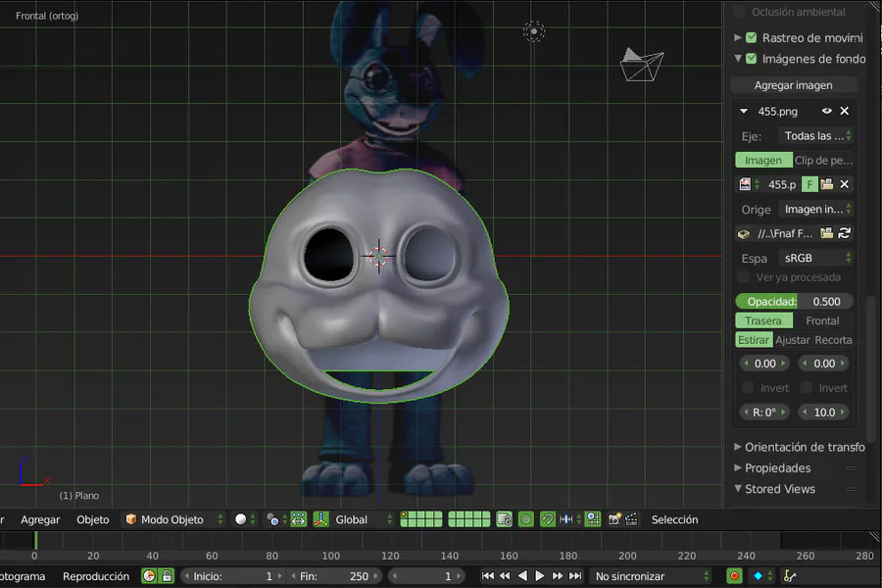Toggle the fake user F button
Screen dimensions: 882x588
(x=810, y=184)
